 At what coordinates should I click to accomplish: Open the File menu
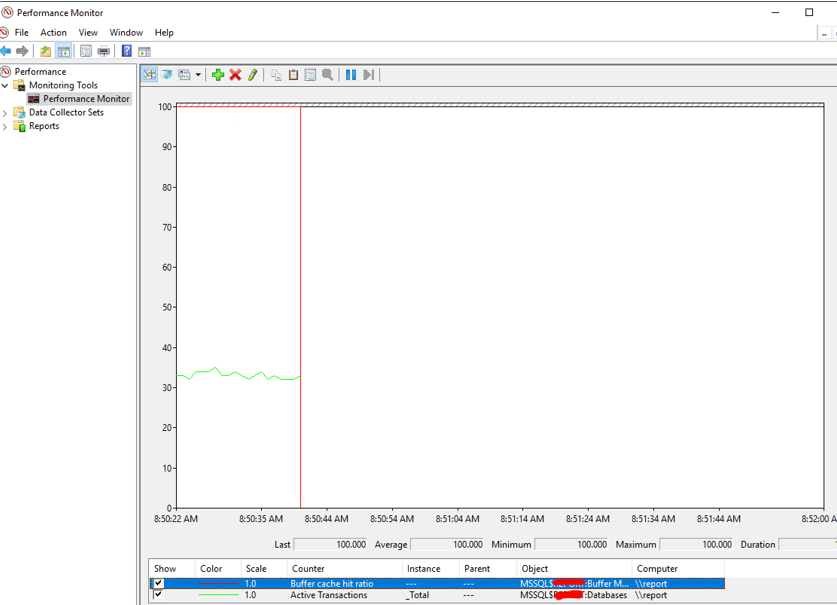click(x=21, y=33)
